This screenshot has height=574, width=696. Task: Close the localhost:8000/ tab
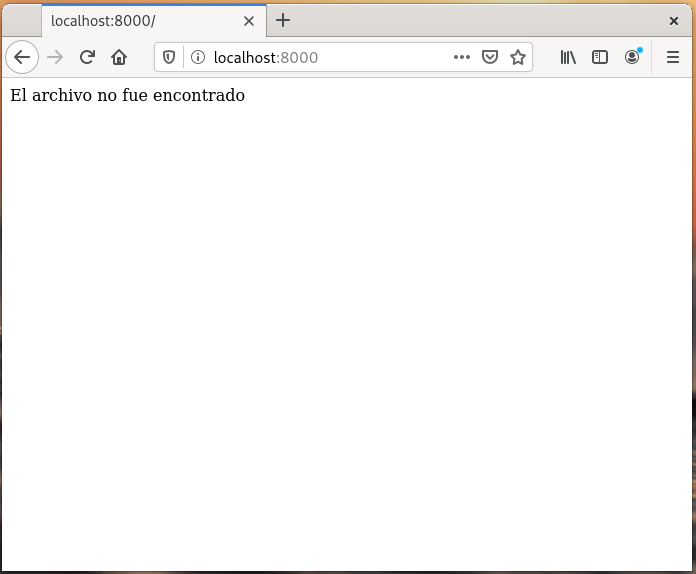pyautogui.click(x=249, y=20)
